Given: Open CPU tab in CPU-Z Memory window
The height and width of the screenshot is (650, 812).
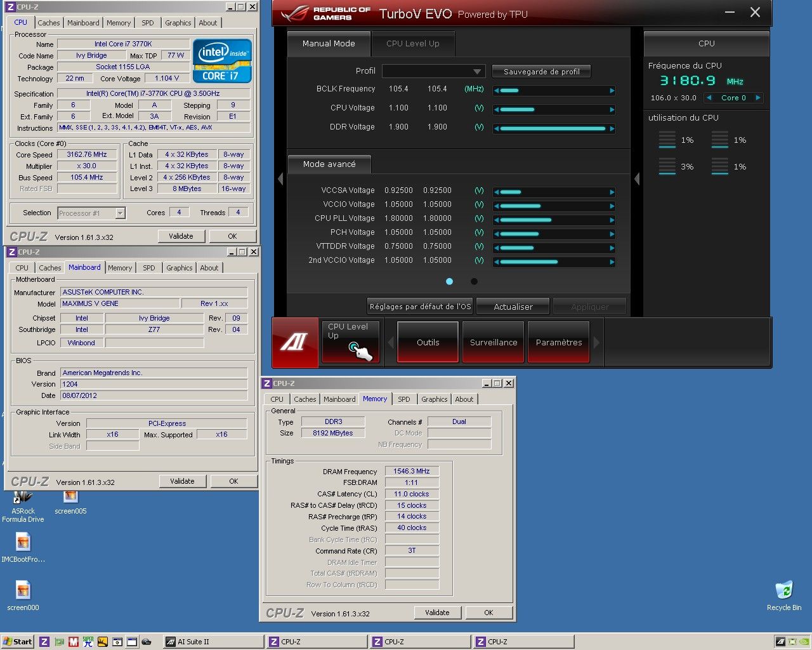Looking at the screenshot, I should click(x=277, y=399).
